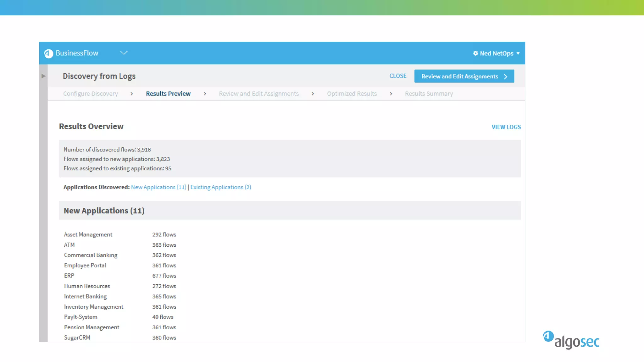Click the gear icon beside Ned NetOps
The image size is (644, 362).
(x=475, y=53)
